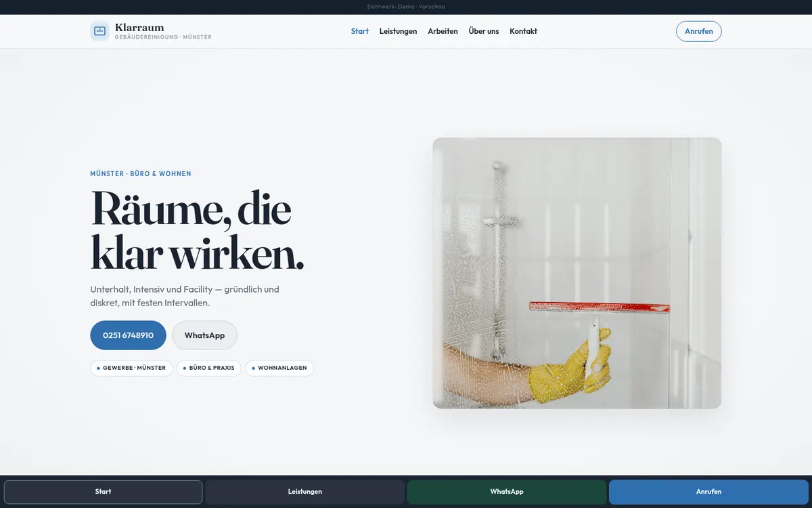Open the Über uns nav item
This screenshot has width=812, height=508.
point(484,31)
